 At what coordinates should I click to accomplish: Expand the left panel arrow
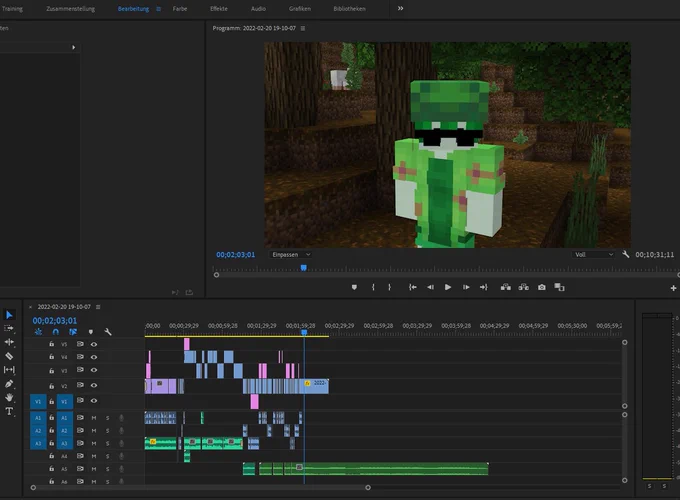73,47
